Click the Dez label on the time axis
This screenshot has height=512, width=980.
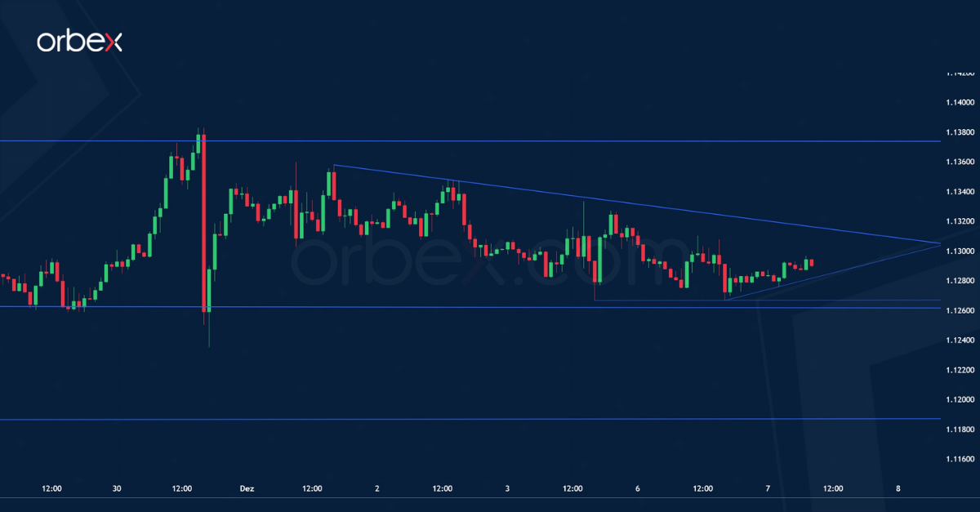247,488
